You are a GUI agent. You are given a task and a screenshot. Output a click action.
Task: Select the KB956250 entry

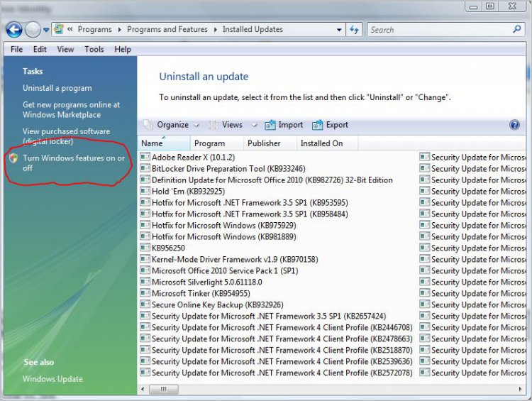(x=168, y=248)
